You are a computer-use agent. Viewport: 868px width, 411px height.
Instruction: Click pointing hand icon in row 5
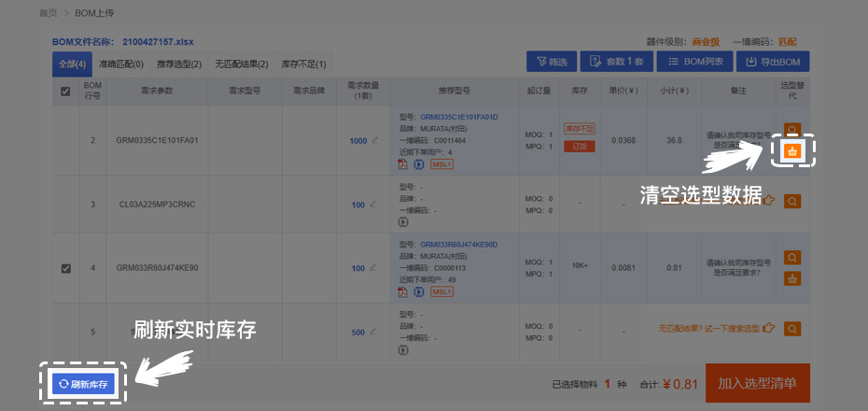pyautogui.click(x=768, y=328)
